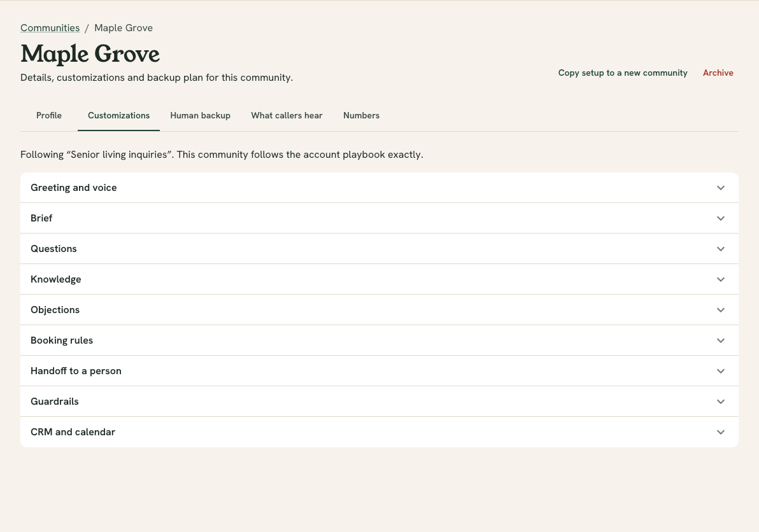
Task: Click the Objections row chevron icon
Action: pos(721,310)
